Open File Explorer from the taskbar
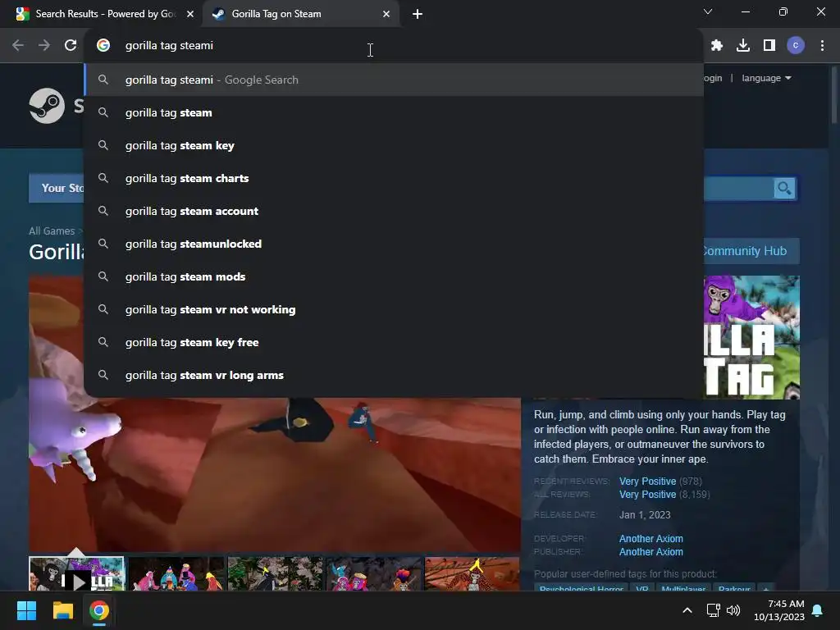This screenshot has height=630, width=840. click(x=62, y=610)
